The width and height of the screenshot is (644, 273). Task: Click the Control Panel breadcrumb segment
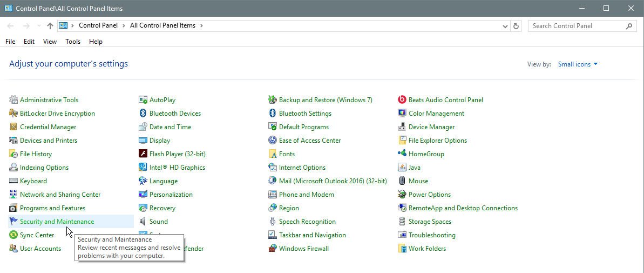tap(98, 25)
